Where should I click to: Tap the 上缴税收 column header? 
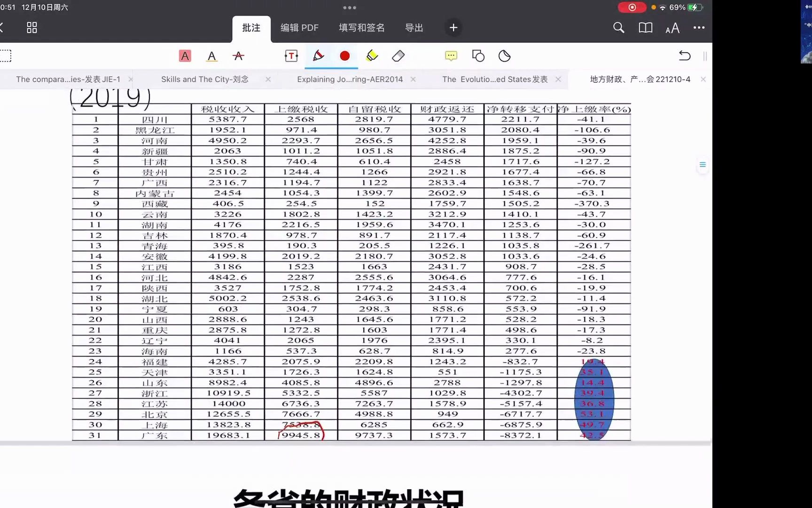point(301,109)
